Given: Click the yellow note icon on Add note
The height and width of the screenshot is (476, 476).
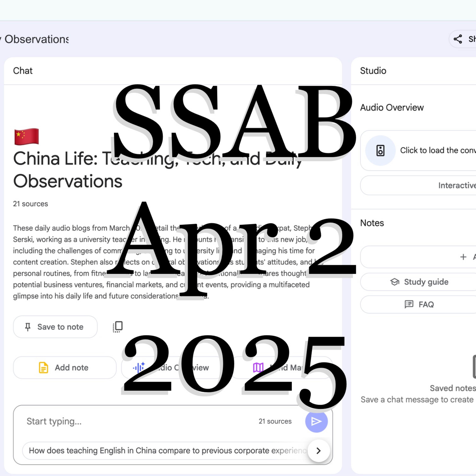Looking at the screenshot, I should [43, 368].
